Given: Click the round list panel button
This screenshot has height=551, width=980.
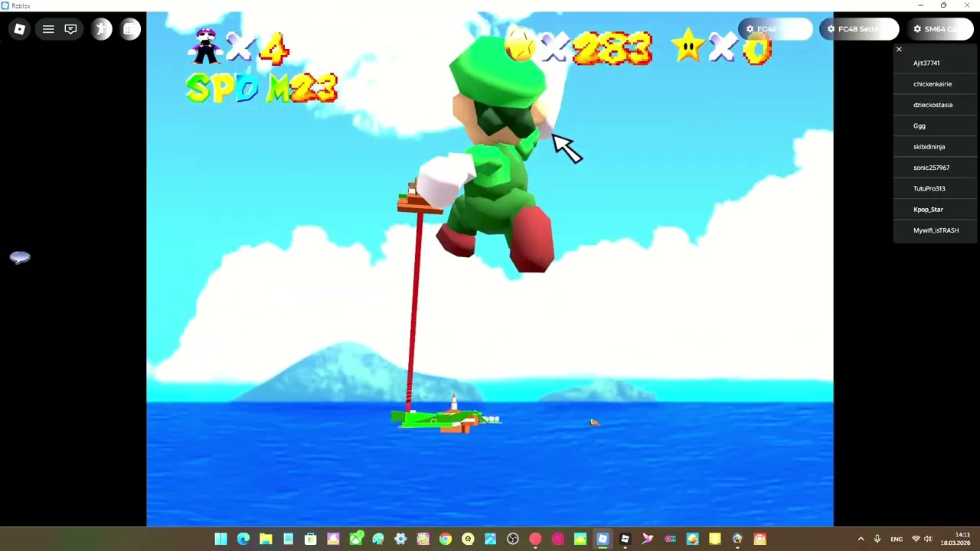Looking at the screenshot, I should [x=130, y=29].
